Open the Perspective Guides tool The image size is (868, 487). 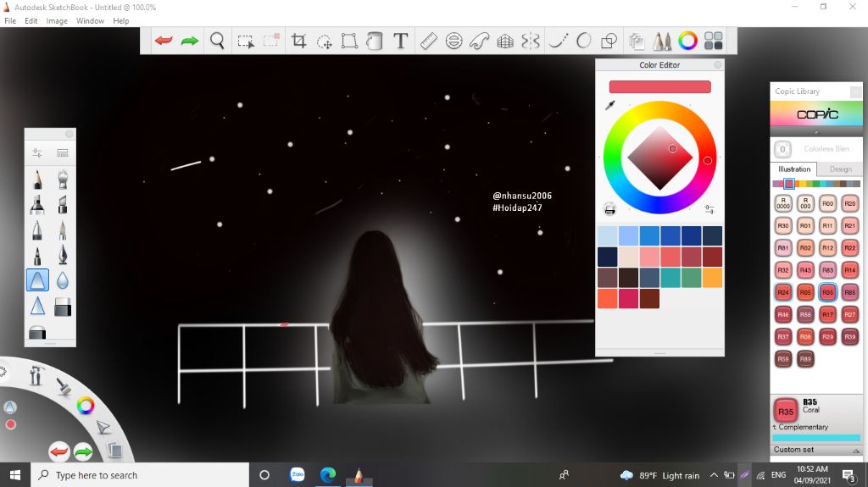click(x=505, y=41)
